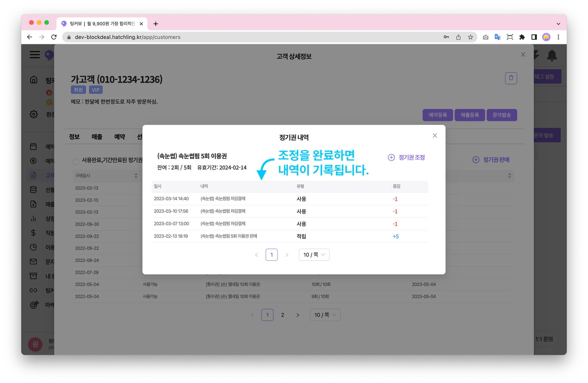Open Chrome extensions puzzle icon
588x383 pixels.
pyautogui.click(x=522, y=37)
